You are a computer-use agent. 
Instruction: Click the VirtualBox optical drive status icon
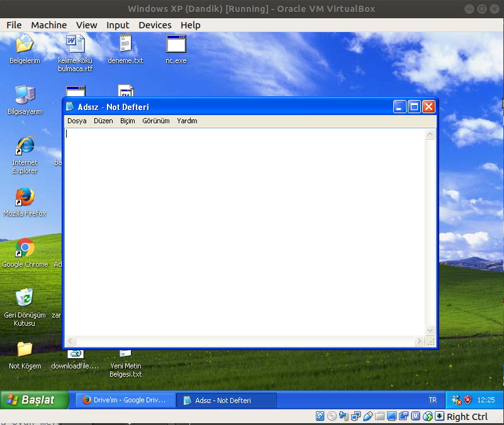click(x=332, y=416)
